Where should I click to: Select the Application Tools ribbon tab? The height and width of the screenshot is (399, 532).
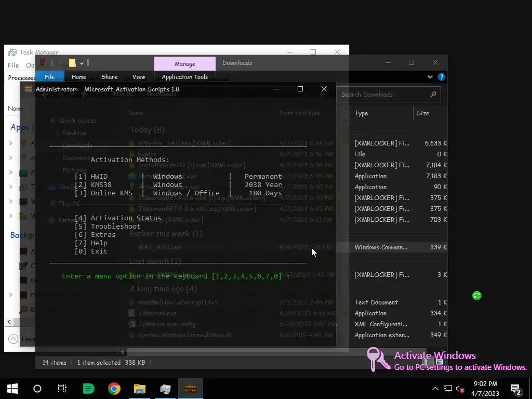pyautogui.click(x=184, y=77)
